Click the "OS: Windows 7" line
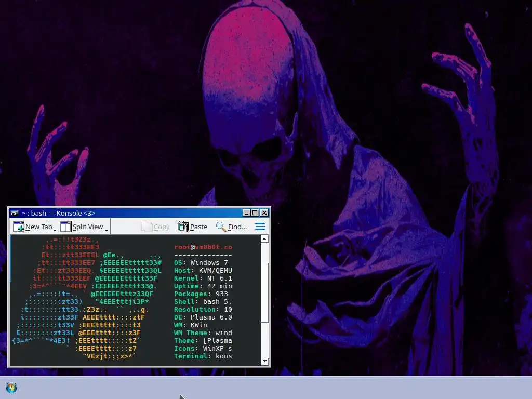Viewport: 532px width, 399px height. (x=201, y=262)
